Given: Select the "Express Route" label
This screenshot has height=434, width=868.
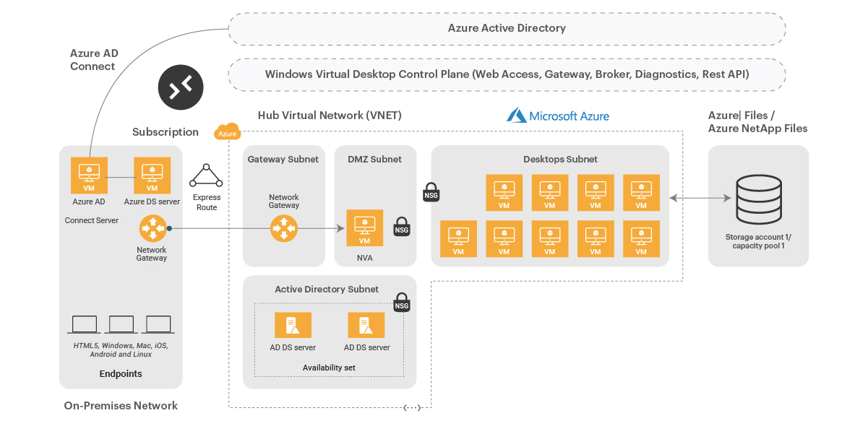Looking at the screenshot, I should click(x=207, y=202).
